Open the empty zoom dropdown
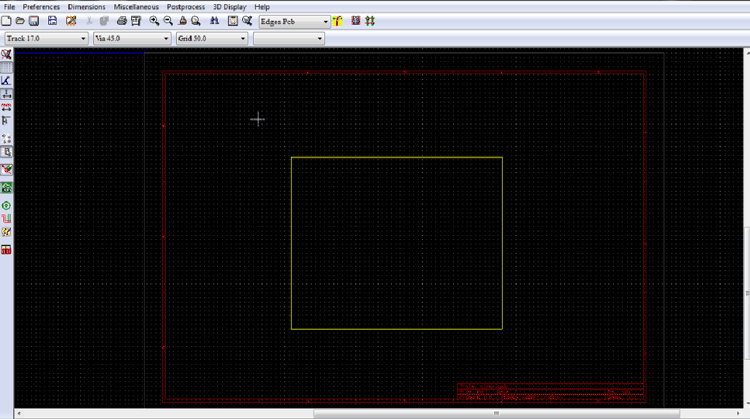Screen dimensions: 750x419 [289, 38]
